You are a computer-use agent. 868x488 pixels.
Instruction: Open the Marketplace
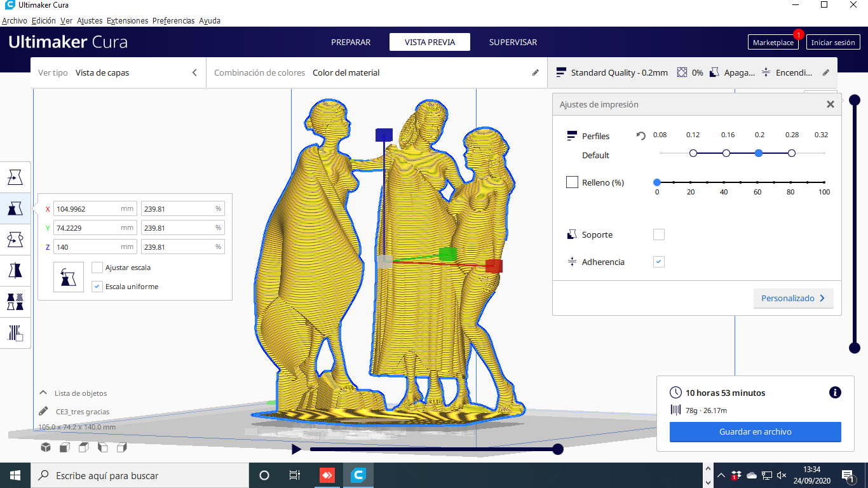coord(773,43)
